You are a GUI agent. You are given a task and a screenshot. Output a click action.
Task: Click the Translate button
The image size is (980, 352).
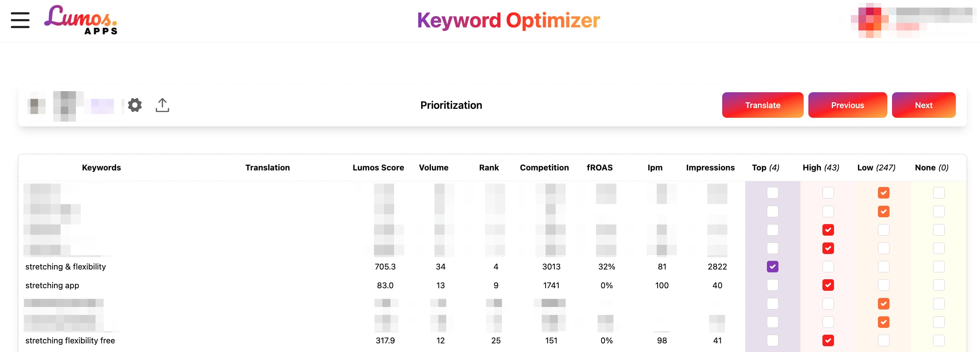click(762, 105)
